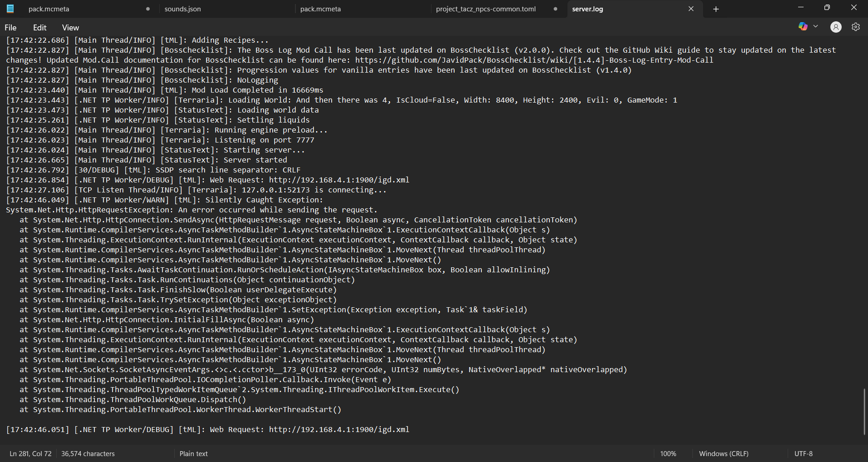Image resolution: width=868 pixels, height=462 pixels.
Task: Click the Notepad app icon in title bar
Action: (x=10, y=9)
